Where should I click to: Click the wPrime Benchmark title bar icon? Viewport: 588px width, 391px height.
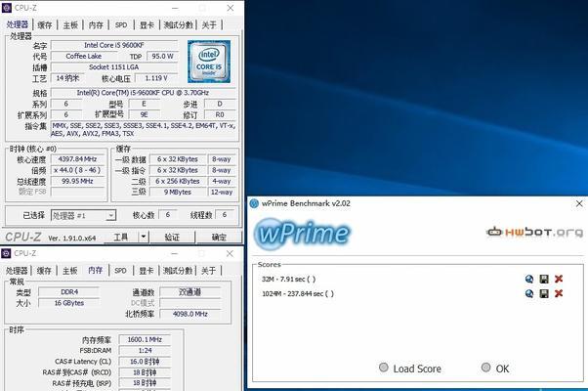[x=254, y=203]
